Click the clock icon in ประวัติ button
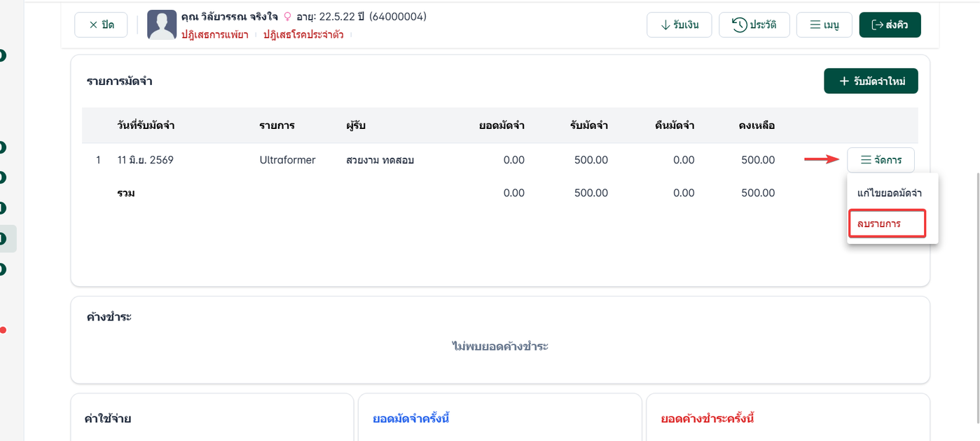This screenshot has height=441, width=980. (739, 25)
